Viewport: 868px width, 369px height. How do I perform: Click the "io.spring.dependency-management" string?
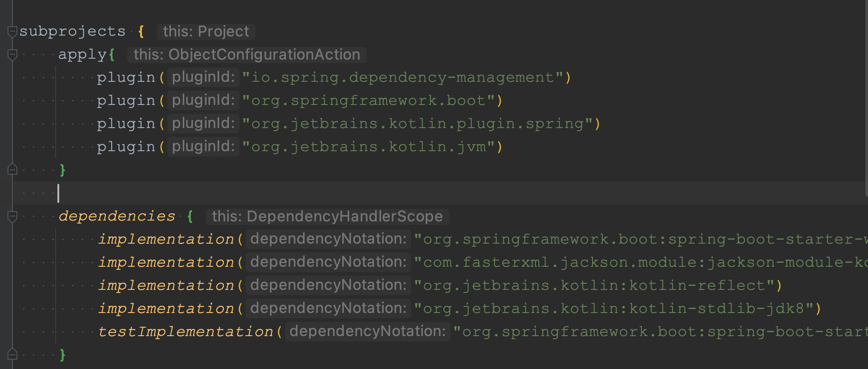(403, 77)
